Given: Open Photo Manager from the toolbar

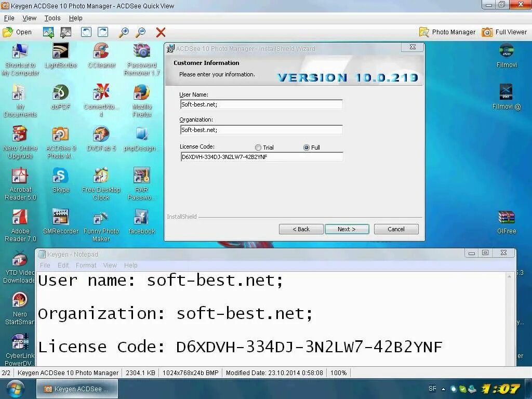Looking at the screenshot, I should click(447, 32).
